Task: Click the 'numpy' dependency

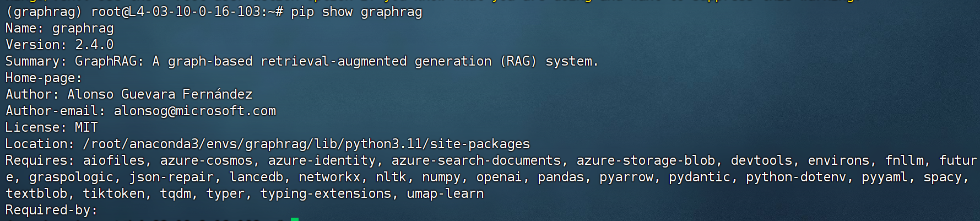Action: (x=441, y=177)
